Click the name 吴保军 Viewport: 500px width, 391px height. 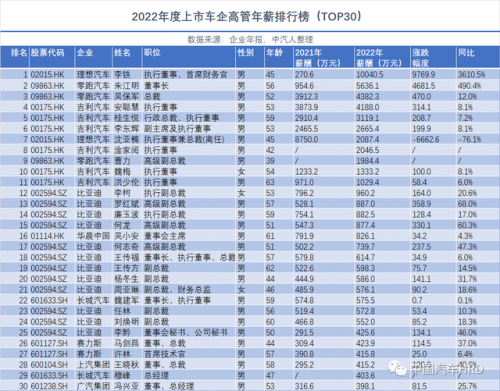pos(126,96)
